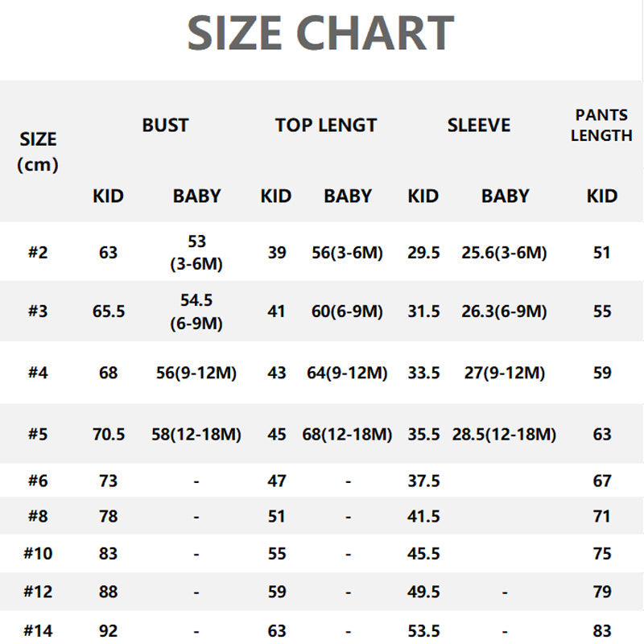Select the #2 size row label

(38, 252)
